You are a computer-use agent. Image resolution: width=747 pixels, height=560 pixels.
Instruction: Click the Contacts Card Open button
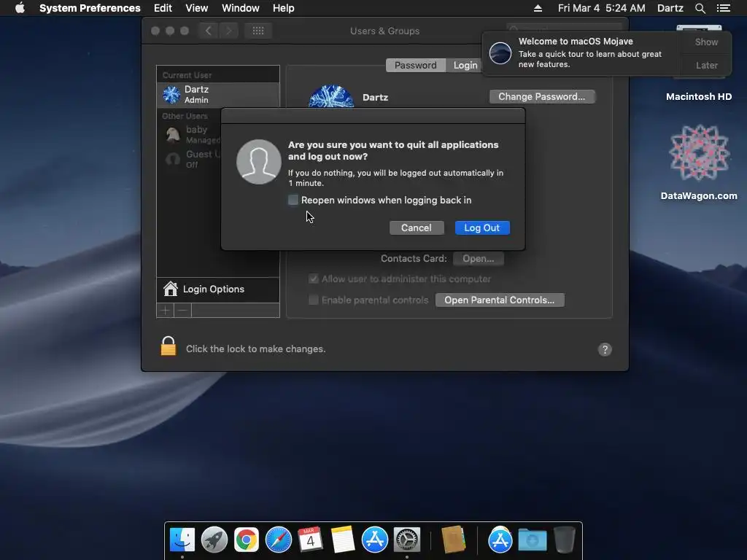point(479,259)
